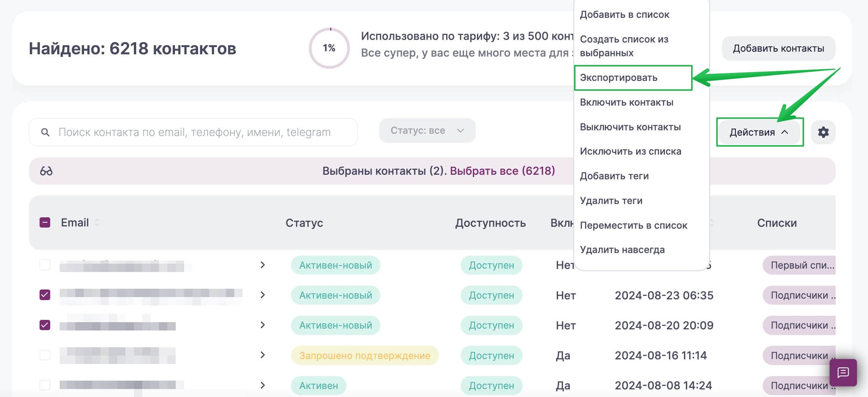868x397 pixels.
Task: Click Подписчики tag in 2024-08-23 row
Action: click(799, 295)
